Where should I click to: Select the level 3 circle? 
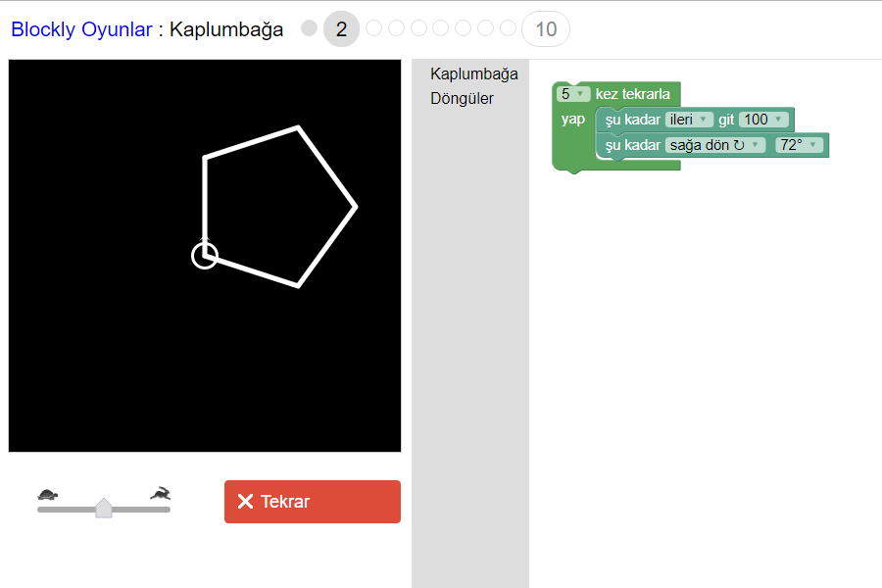pyautogui.click(x=373, y=28)
